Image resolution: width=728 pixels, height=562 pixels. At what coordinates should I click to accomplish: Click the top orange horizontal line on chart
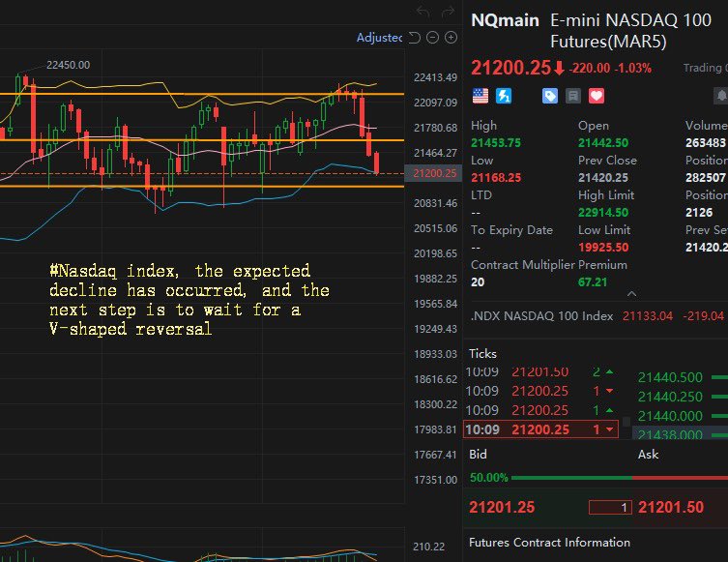click(x=202, y=94)
